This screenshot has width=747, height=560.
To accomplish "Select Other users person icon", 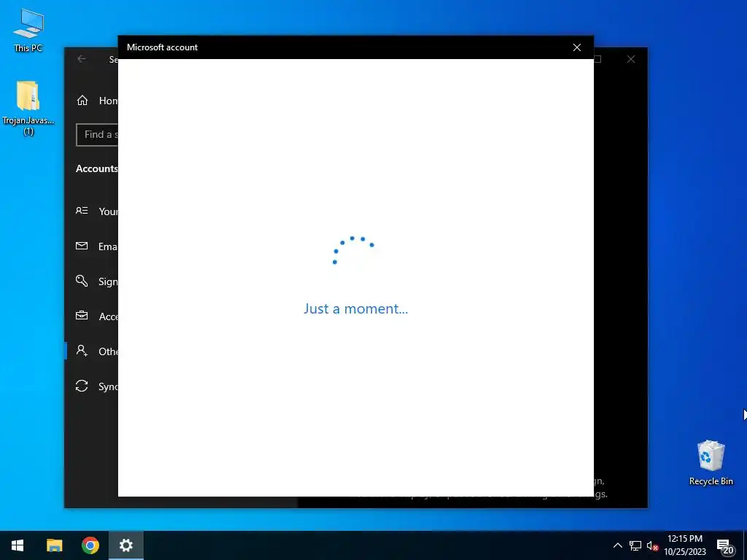I will coord(82,351).
